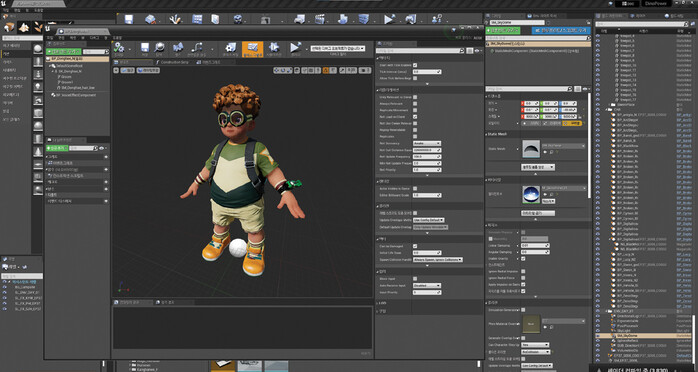Toggle visibility eye for SM_SkyDome in outliner

coord(597,336)
